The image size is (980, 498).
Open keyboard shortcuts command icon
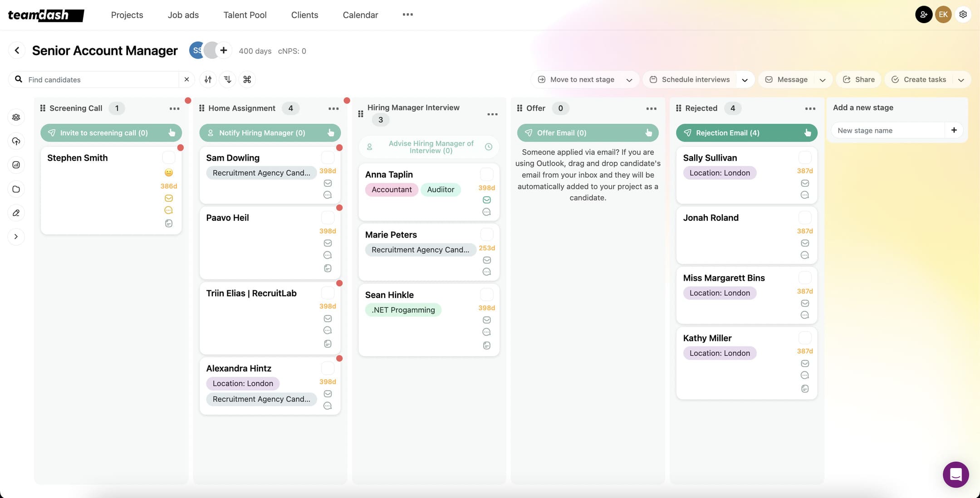point(247,79)
